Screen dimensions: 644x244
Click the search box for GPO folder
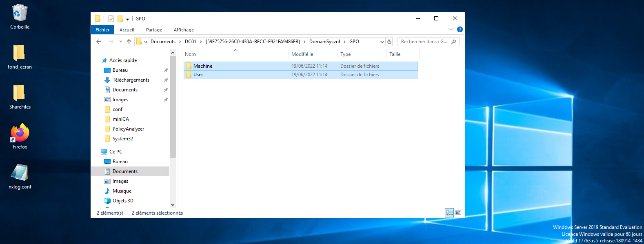pos(424,42)
